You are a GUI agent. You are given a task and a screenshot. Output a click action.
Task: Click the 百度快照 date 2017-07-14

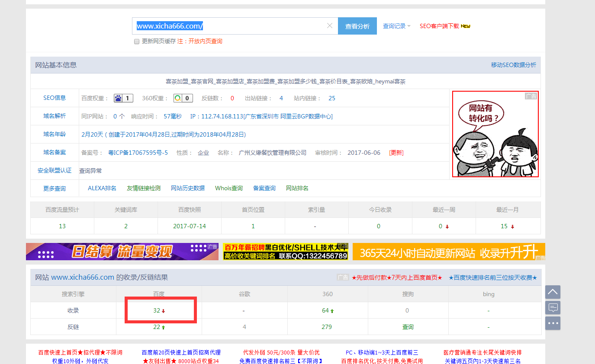[190, 226]
